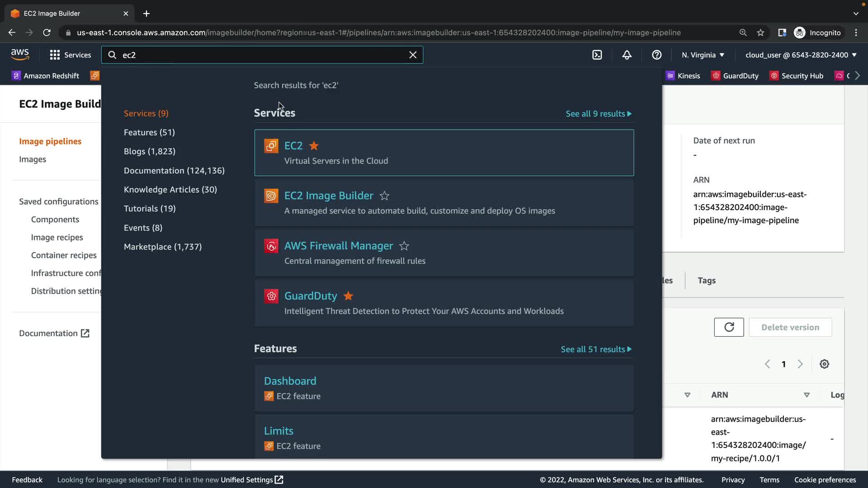Open the Services grid menu
868x488 pixels.
pyautogui.click(x=70, y=55)
